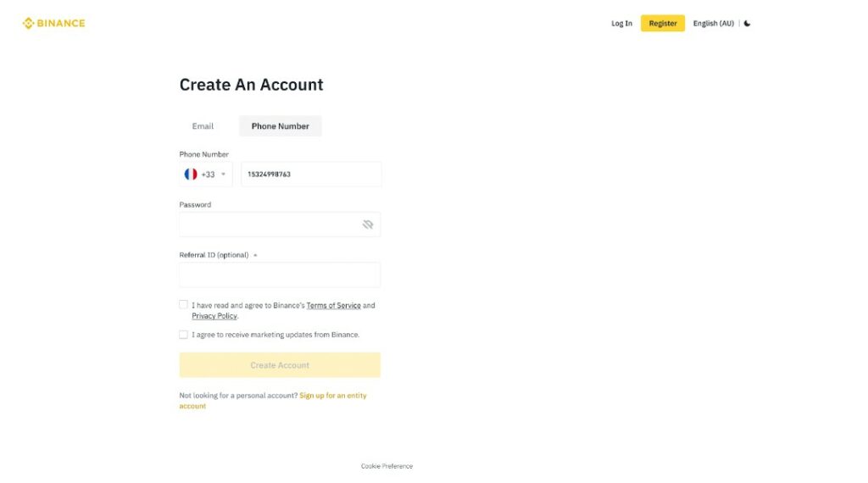Show password with the eye icon
The height and width of the screenshot is (483, 868).
pyautogui.click(x=368, y=225)
